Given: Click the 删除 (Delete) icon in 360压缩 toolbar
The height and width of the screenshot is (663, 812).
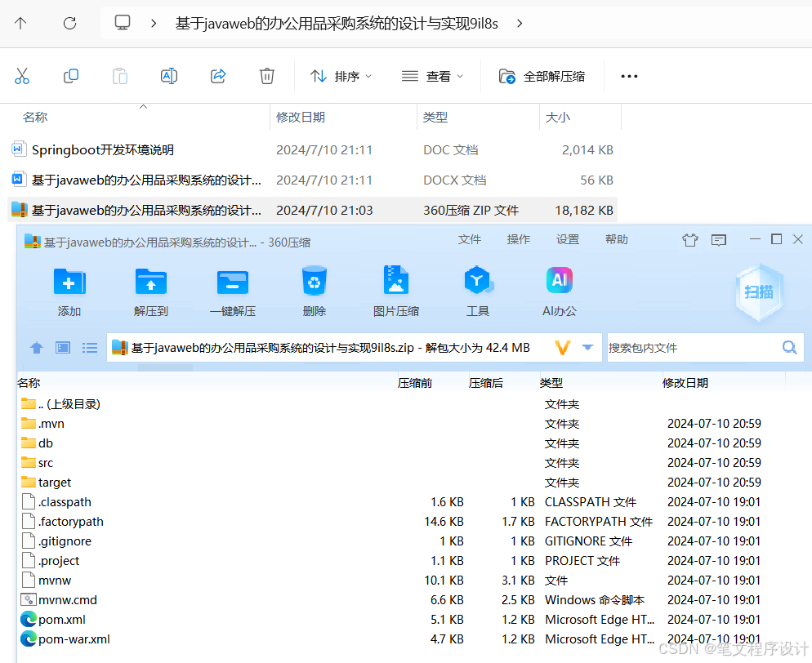Looking at the screenshot, I should (x=314, y=290).
